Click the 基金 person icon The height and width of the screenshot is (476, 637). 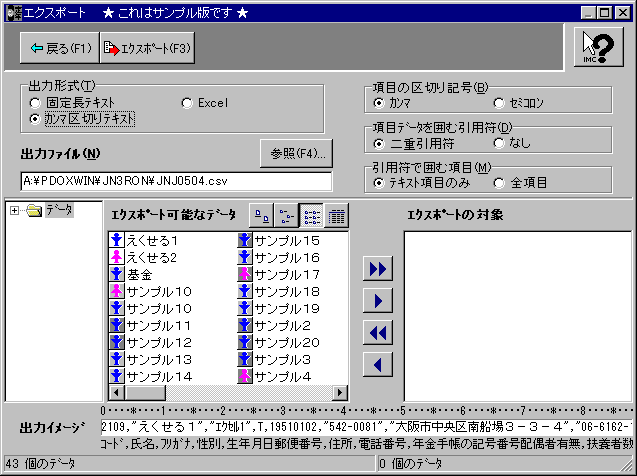pyautogui.click(x=117, y=275)
